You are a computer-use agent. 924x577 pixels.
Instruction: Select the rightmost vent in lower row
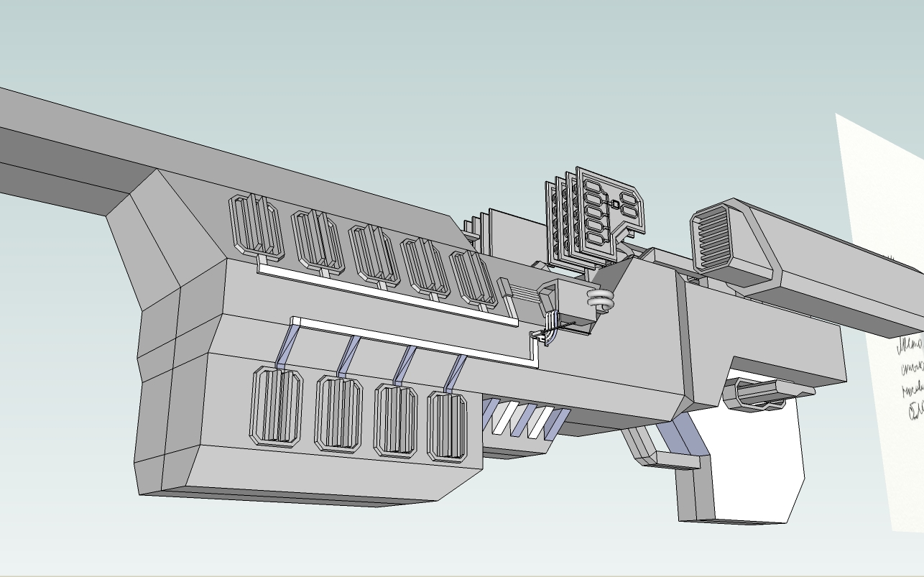click(x=447, y=426)
